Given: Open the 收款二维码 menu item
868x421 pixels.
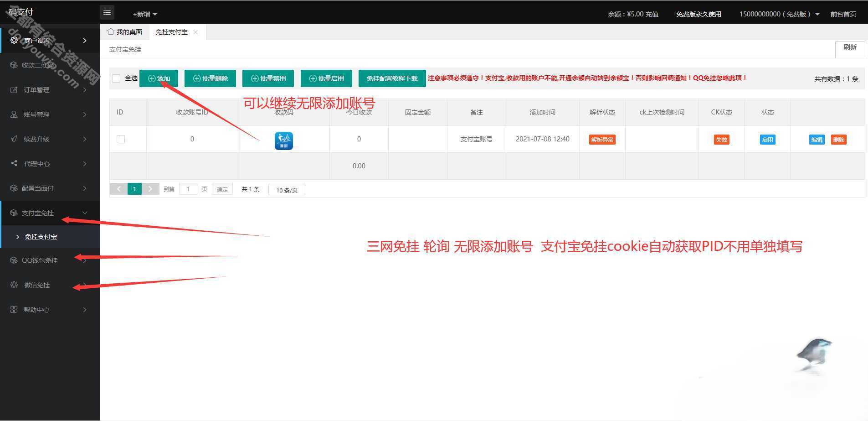Looking at the screenshot, I should [50, 65].
